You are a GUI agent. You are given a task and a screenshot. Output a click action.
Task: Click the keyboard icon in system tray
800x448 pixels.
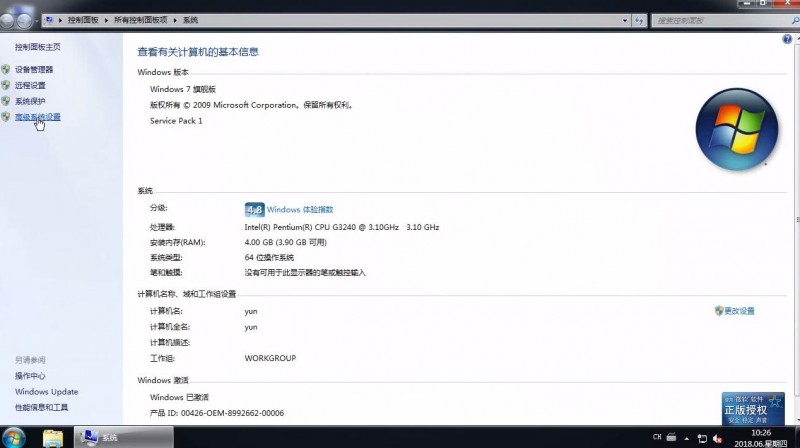[x=671, y=437]
